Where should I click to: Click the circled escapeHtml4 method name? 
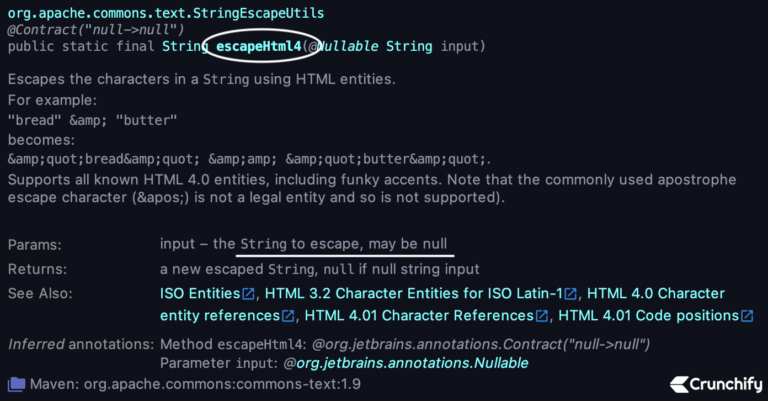(259, 47)
